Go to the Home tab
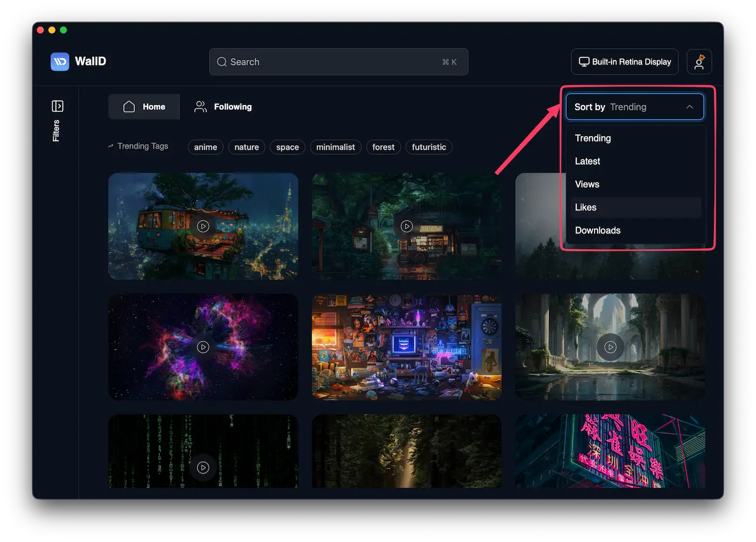756x542 pixels. pyautogui.click(x=144, y=107)
